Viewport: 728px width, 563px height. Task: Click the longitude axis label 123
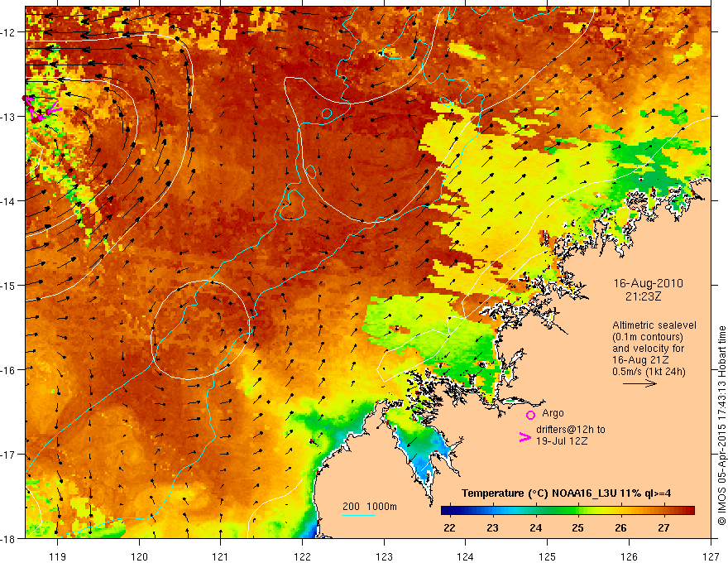[x=384, y=556]
